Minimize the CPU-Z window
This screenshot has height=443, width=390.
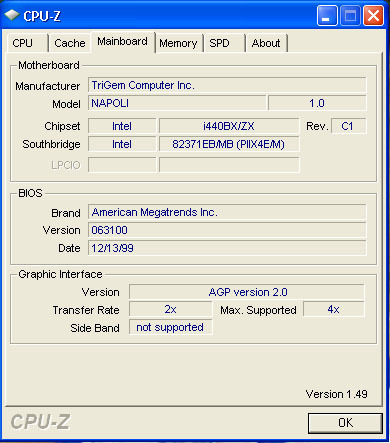[327, 15]
